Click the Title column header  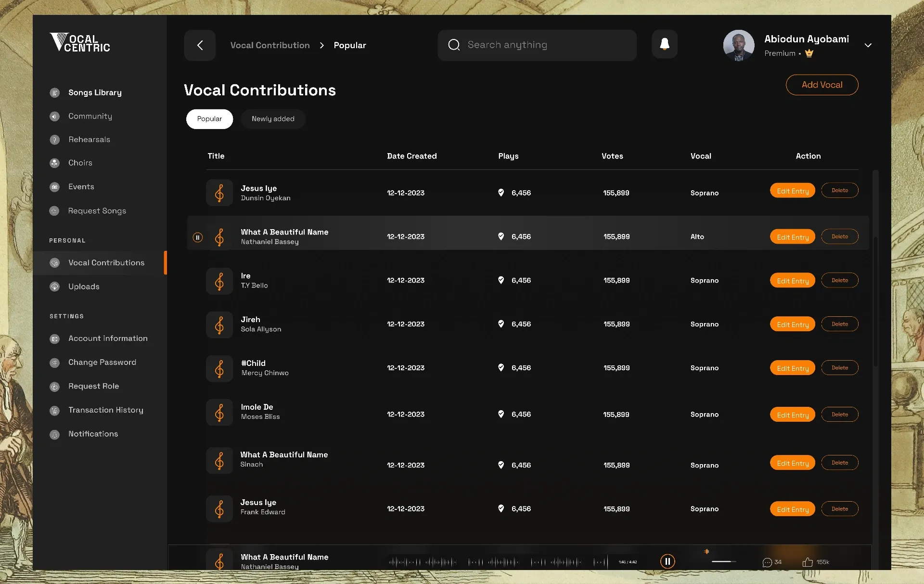point(216,156)
